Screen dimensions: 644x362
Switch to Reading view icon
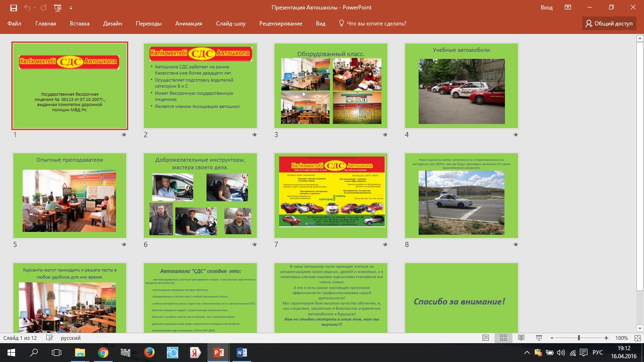[x=521, y=338]
